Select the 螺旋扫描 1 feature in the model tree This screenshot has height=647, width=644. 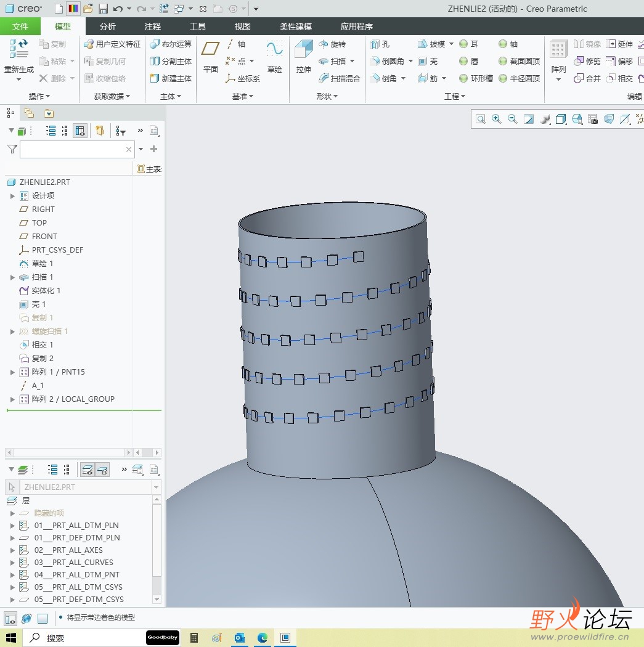49,332
